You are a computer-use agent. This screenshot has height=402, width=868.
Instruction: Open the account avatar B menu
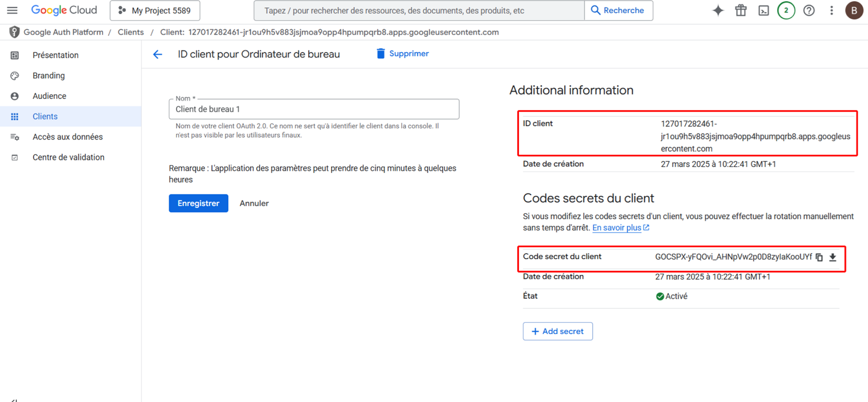click(854, 11)
